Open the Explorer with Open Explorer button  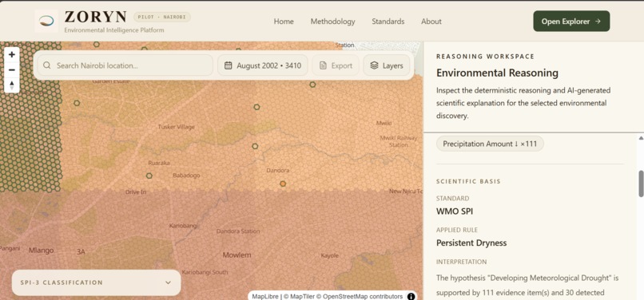pos(571,22)
